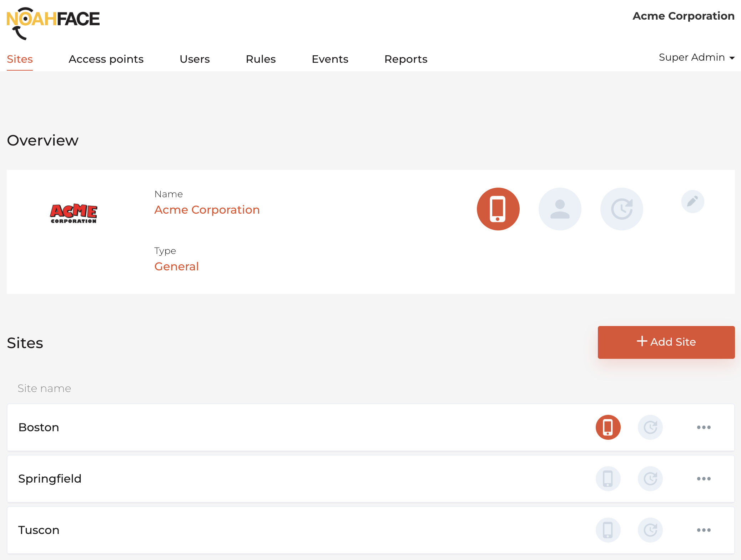The width and height of the screenshot is (741, 560).
Task: Toggle Tuscon's phone device icon
Action: click(608, 530)
